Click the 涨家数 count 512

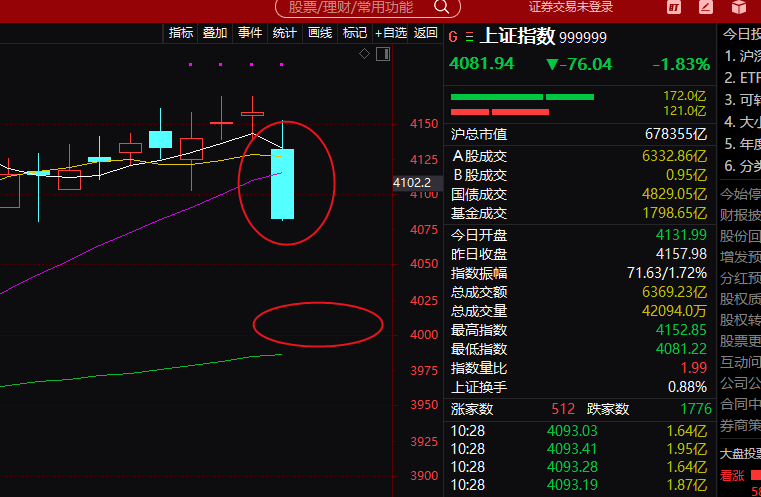coord(563,409)
